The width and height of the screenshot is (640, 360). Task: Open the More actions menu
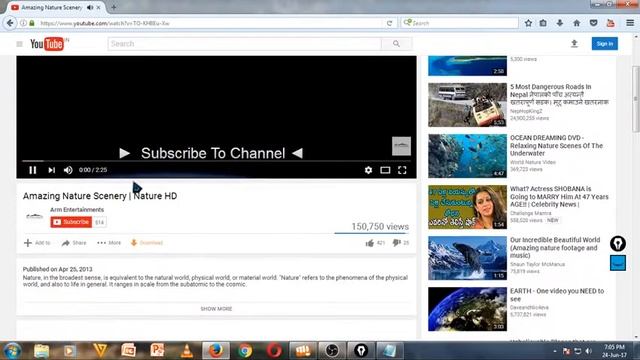click(109, 243)
